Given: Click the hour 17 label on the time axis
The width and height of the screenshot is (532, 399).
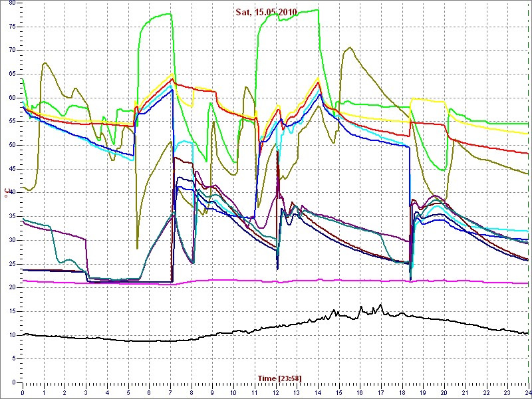Looking at the screenshot, I should (x=380, y=392).
